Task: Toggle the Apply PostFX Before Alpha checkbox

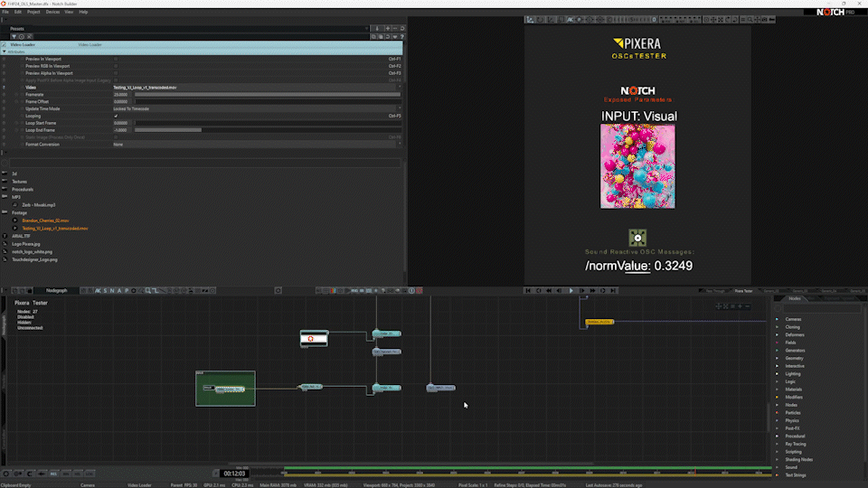Action: pos(116,80)
